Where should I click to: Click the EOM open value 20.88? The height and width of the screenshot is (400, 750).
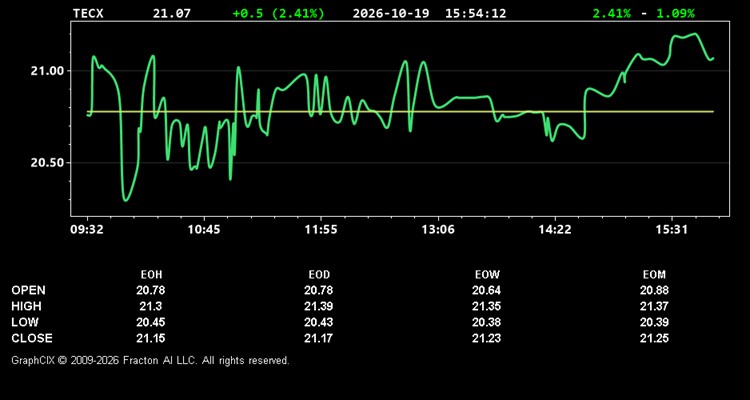point(654,290)
